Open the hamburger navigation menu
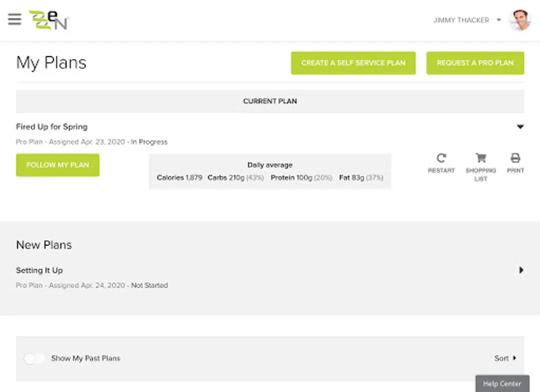This screenshot has width=540, height=392. point(14,20)
